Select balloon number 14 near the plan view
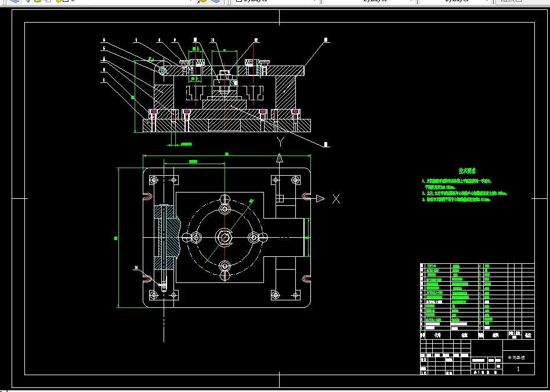 click(136, 268)
